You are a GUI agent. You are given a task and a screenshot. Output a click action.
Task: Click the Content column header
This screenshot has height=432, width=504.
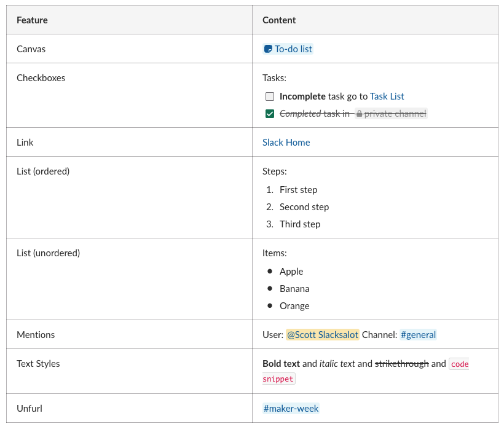pyautogui.click(x=279, y=20)
